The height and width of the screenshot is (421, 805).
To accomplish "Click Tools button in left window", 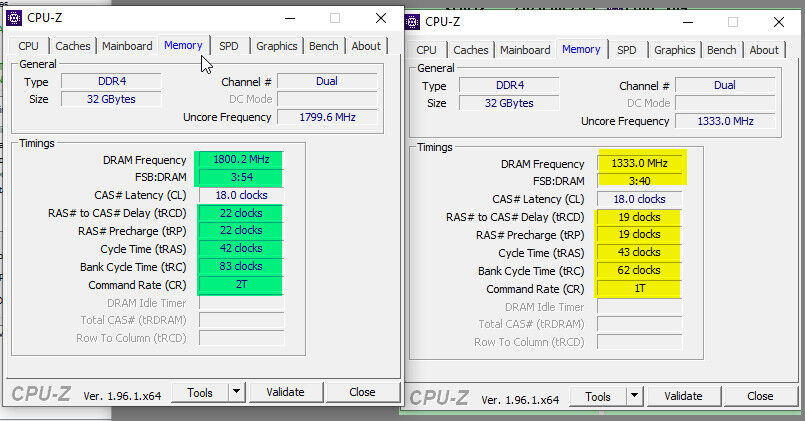I will [x=200, y=393].
